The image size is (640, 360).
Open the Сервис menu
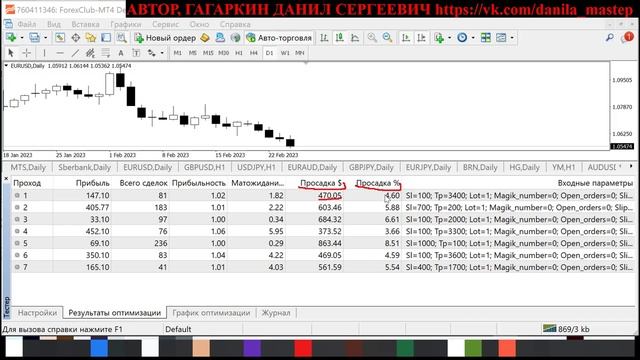coord(165,24)
